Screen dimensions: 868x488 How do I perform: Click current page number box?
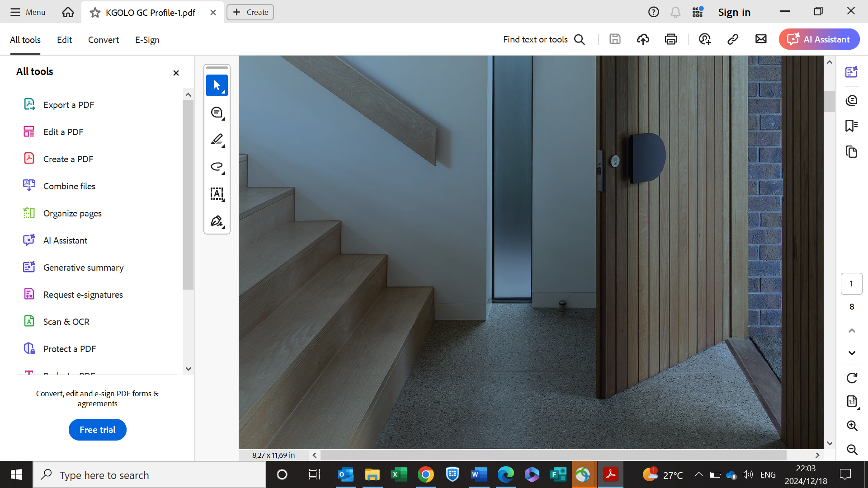pos(851,284)
